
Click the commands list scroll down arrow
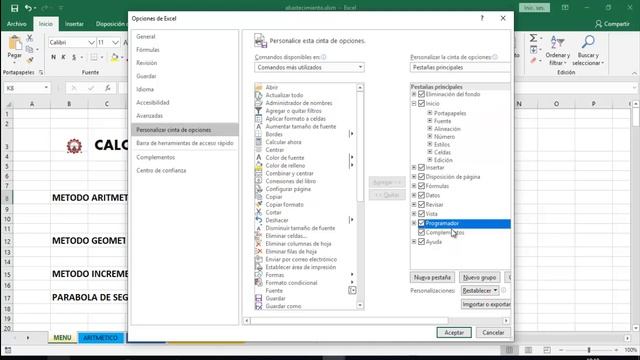360,305
